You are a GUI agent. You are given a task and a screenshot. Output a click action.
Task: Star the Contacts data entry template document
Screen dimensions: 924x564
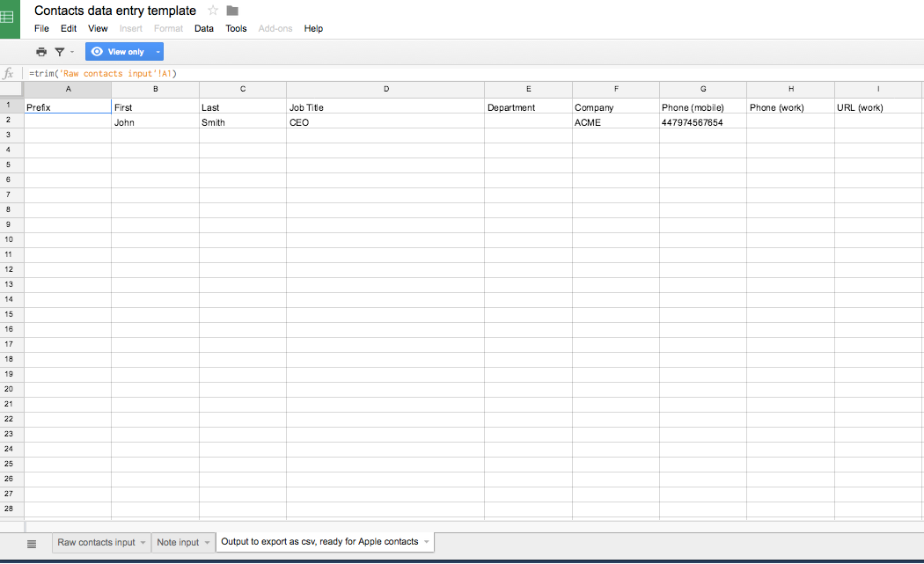[213, 11]
